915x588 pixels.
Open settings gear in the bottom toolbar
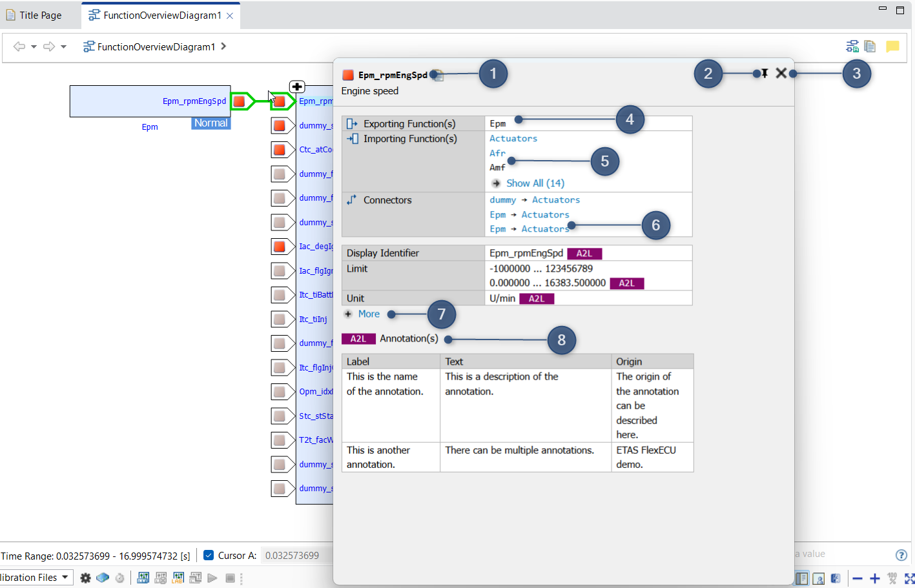(85, 578)
